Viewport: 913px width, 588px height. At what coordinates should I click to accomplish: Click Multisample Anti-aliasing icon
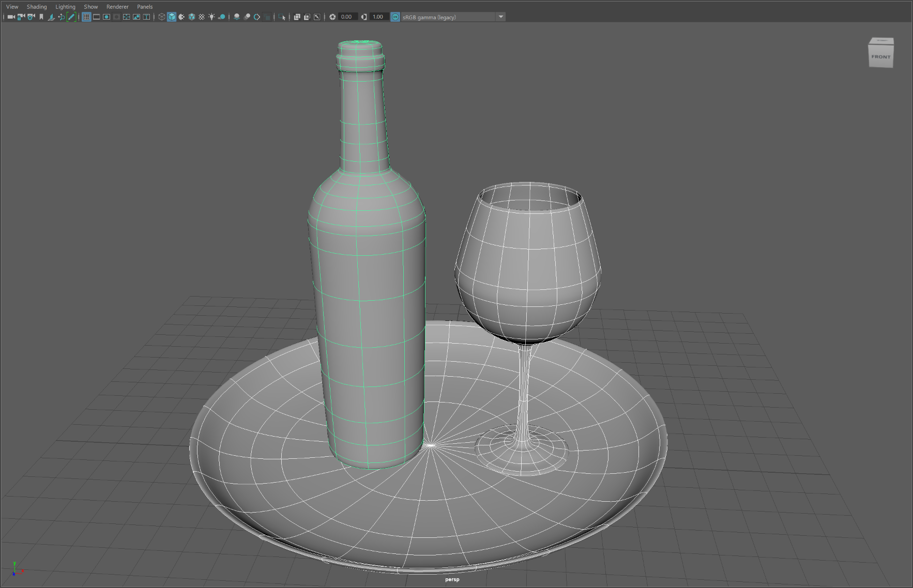pyautogui.click(x=257, y=17)
